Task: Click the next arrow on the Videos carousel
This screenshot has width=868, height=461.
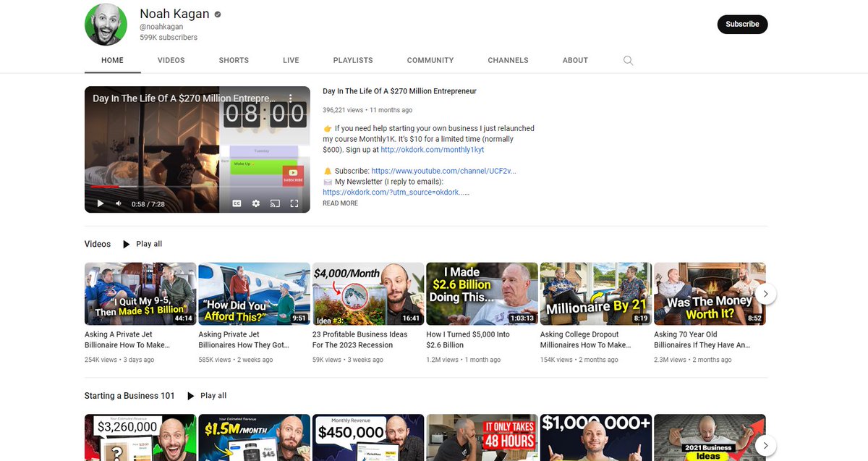Action: (765, 293)
